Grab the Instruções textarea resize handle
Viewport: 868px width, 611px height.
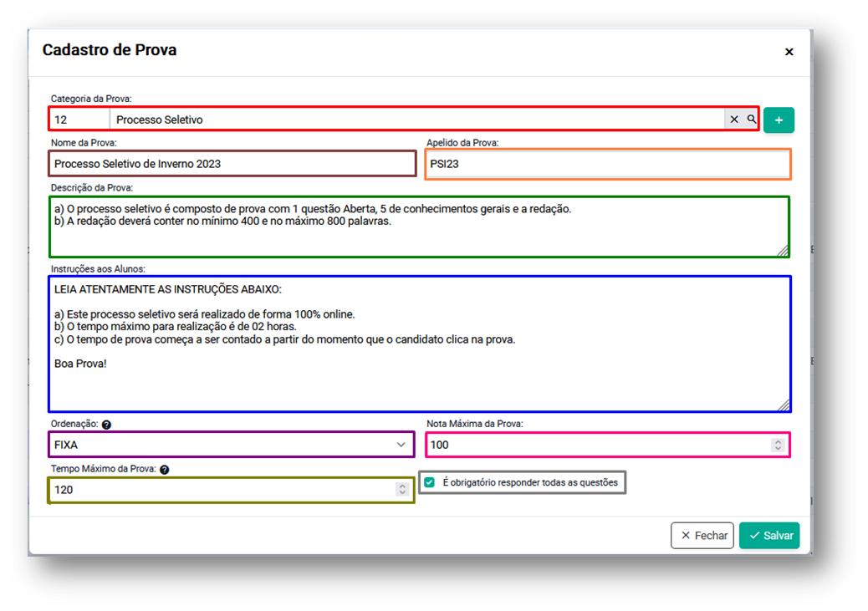[x=784, y=405]
